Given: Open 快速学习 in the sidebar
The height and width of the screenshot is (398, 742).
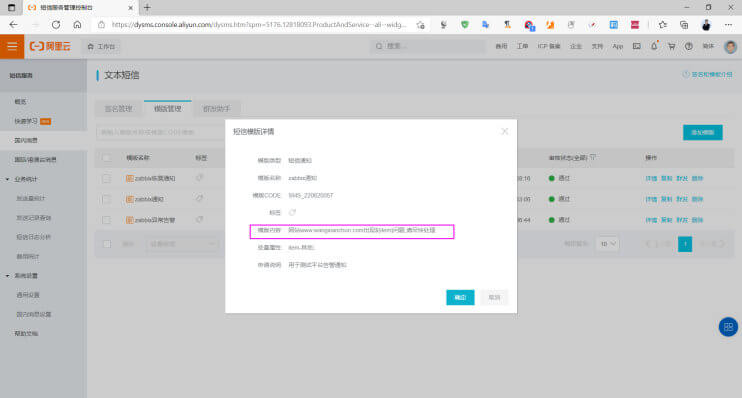Looking at the screenshot, I should point(26,121).
